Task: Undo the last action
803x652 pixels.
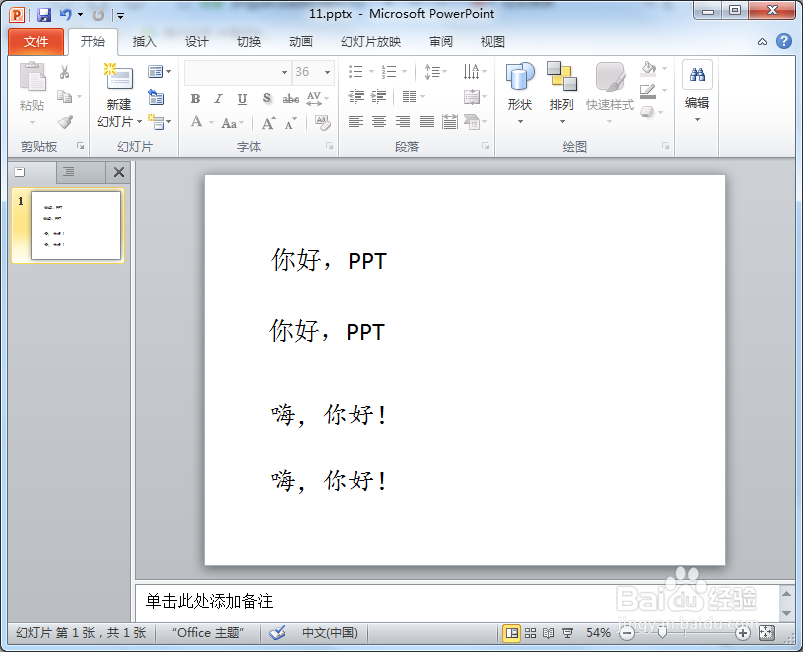Action: pyautogui.click(x=66, y=14)
